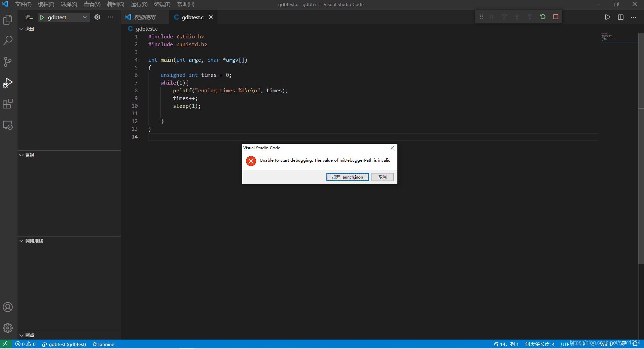Click the unsigned int times declaration
This screenshot has width=644, height=349.
196,75
